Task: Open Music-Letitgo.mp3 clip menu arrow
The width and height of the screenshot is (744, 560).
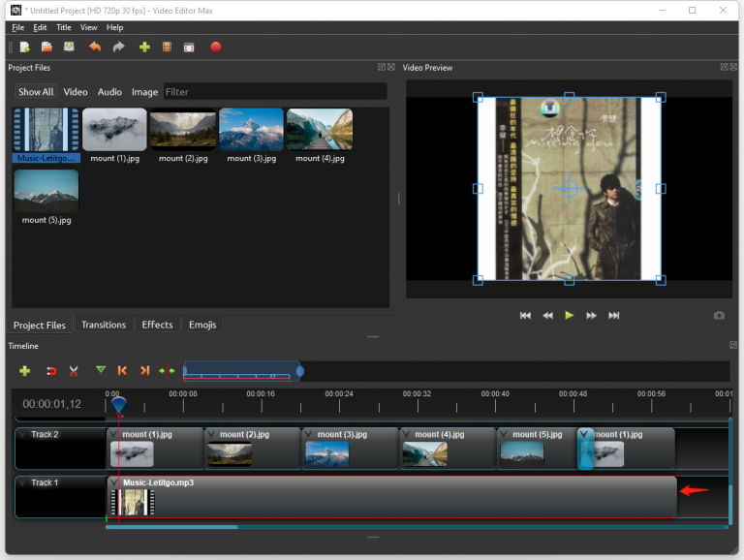Action: 114,482
